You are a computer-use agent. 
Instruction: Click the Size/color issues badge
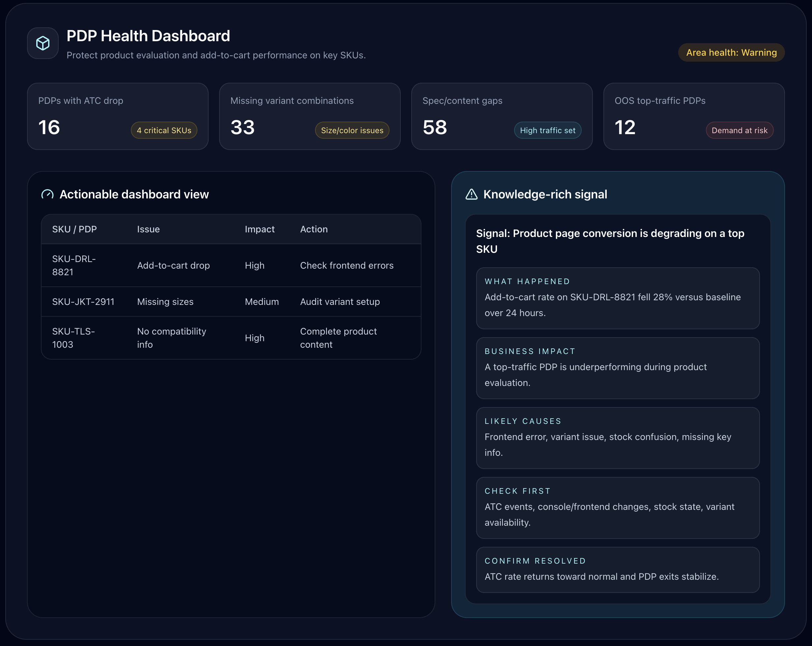352,130
